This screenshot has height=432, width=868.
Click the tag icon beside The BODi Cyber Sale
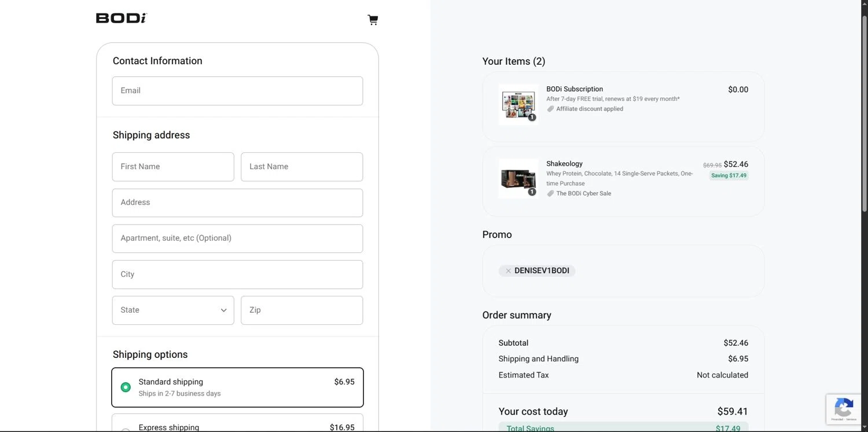tap(550, 193)
